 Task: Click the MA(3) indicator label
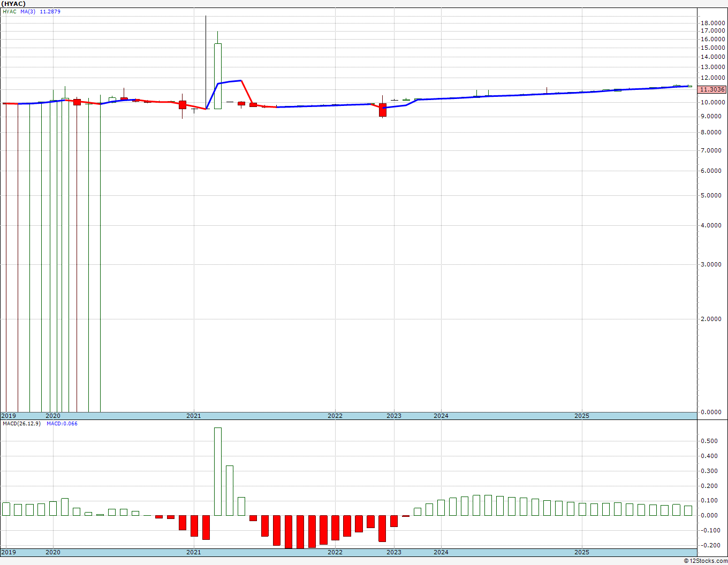point(28,11)
